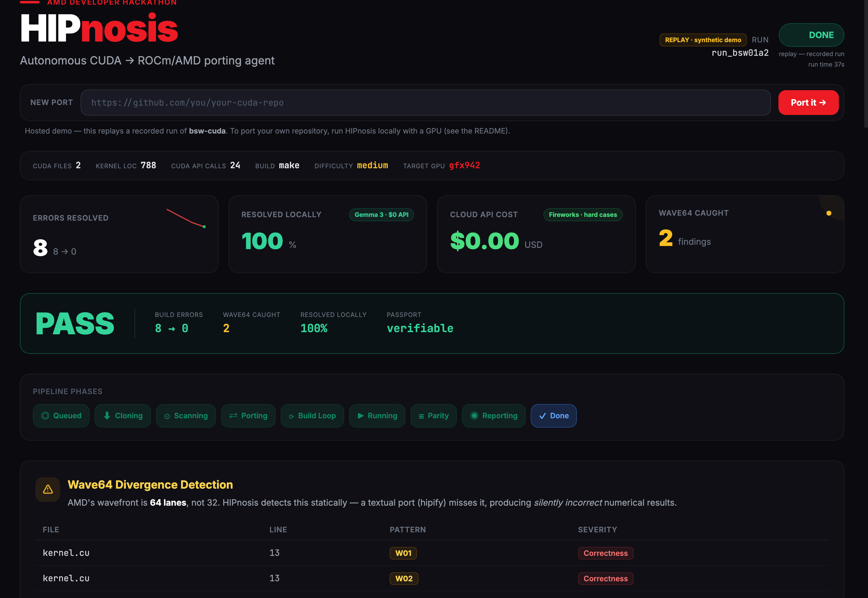Screen dimensions: 868x598
Task: Click the Scanning phase target icon
Action: 167,416
